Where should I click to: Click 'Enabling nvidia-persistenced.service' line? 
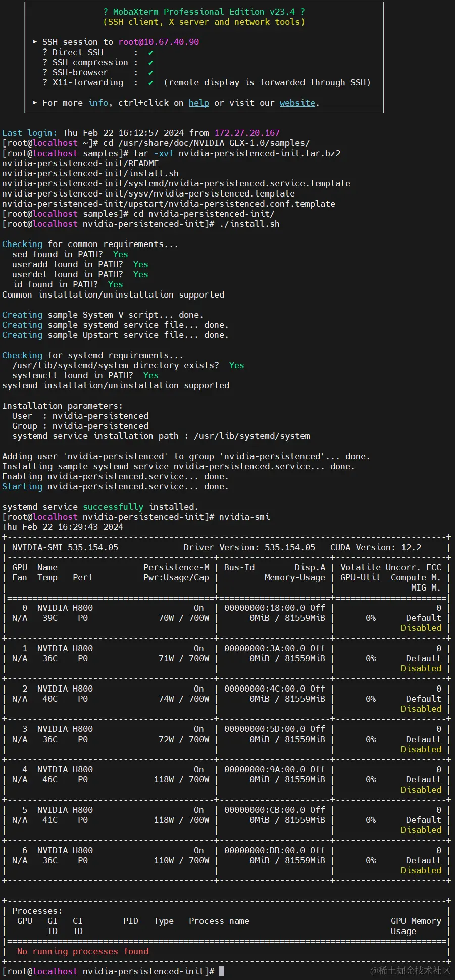click(x=116, y=476)
